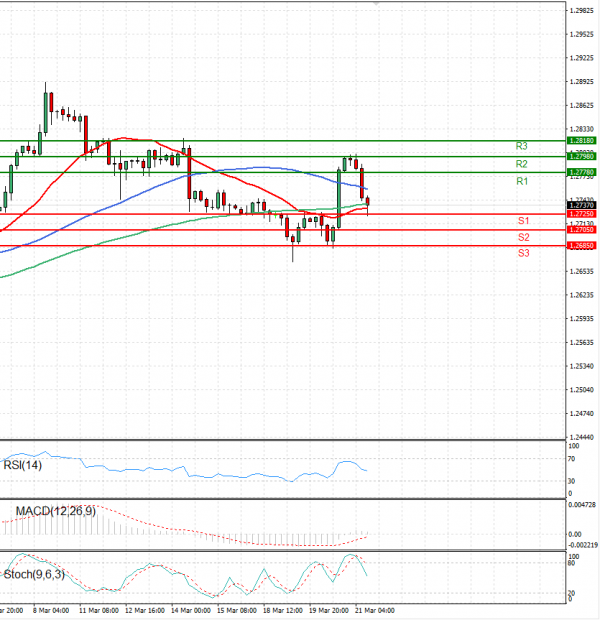Click the 1.29525 price axis value

click(x=581, y=34)
